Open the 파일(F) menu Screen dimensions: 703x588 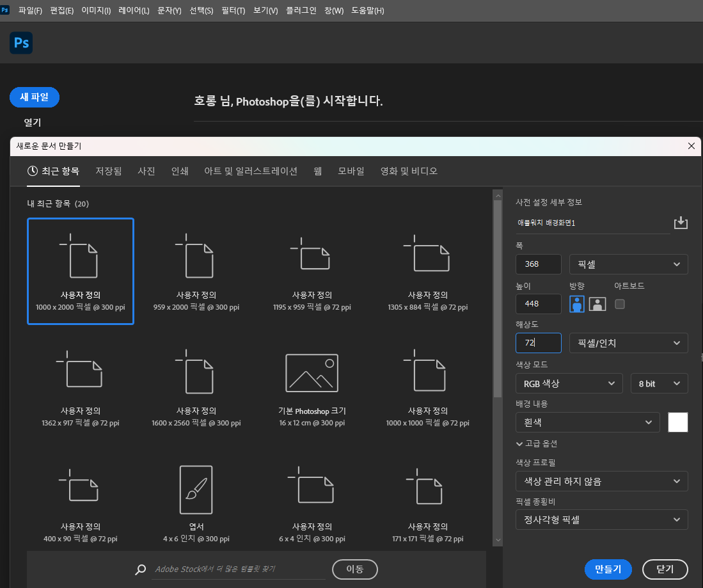point(30,10)
